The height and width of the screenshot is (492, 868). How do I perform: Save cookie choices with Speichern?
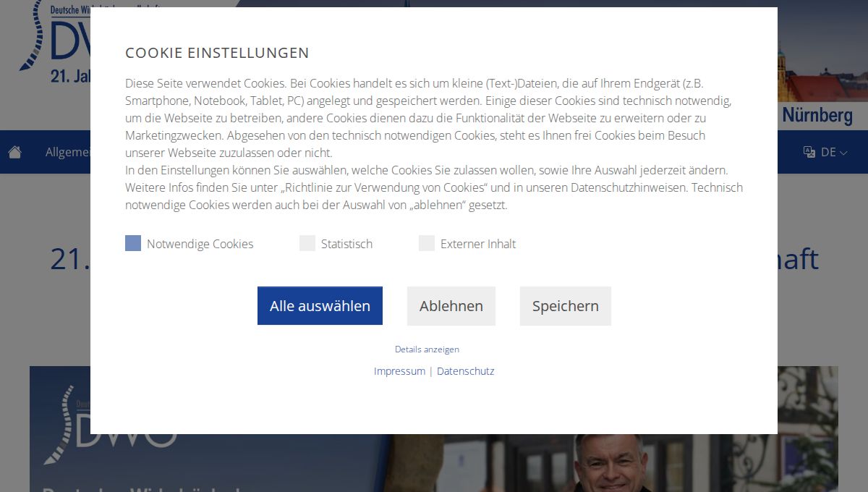566,305
